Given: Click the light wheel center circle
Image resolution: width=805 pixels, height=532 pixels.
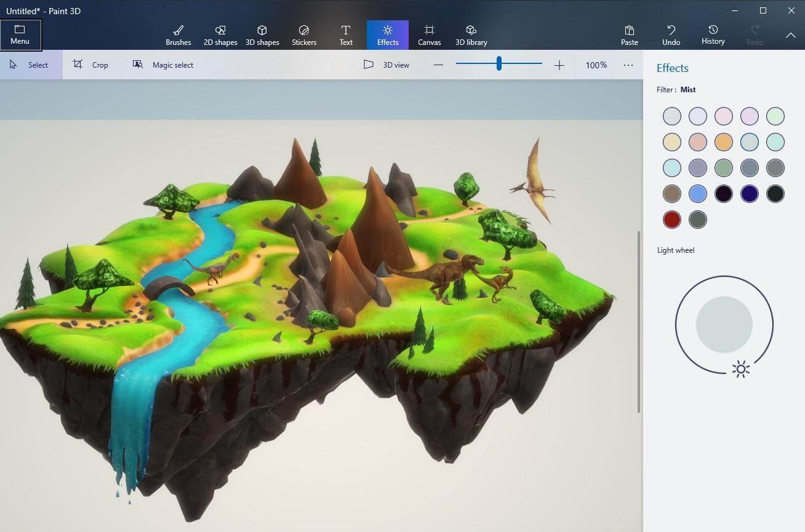Looking at the screenshot, I should [x=724, y=325].
